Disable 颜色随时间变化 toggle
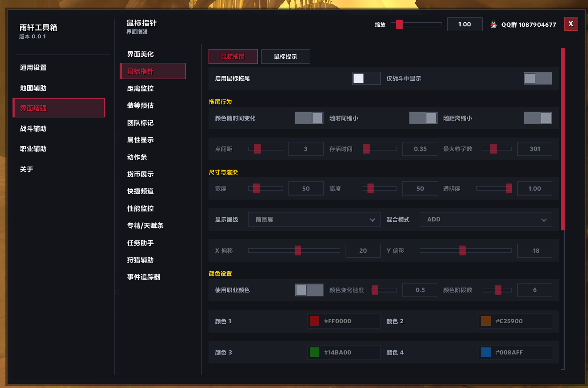 coord(309,118)
